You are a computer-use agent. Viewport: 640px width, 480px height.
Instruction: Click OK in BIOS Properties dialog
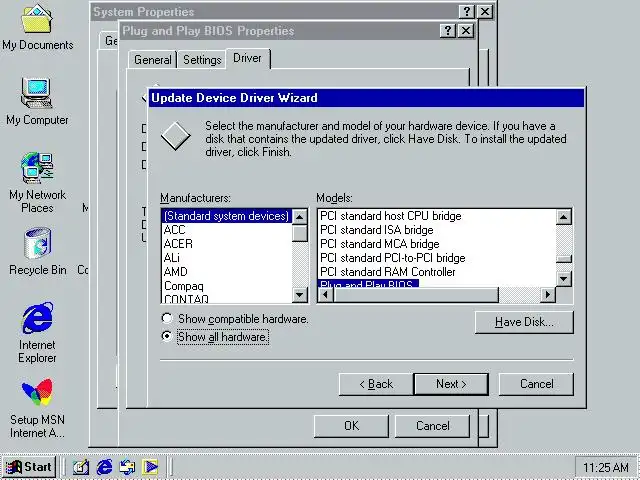click(x=351, y=426)
